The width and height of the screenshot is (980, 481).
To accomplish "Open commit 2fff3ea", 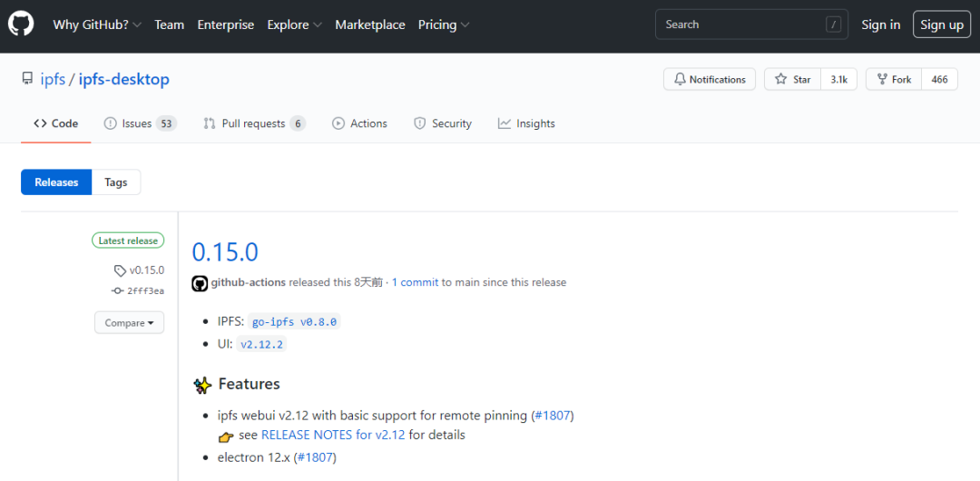I will pyautogui.click(x=145, y=290).
